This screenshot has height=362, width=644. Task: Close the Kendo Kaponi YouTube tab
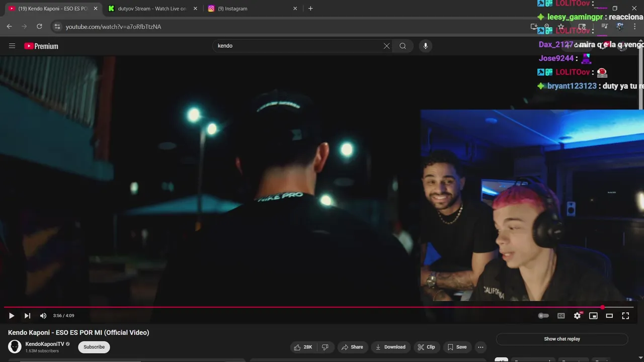tap(96, 9)
